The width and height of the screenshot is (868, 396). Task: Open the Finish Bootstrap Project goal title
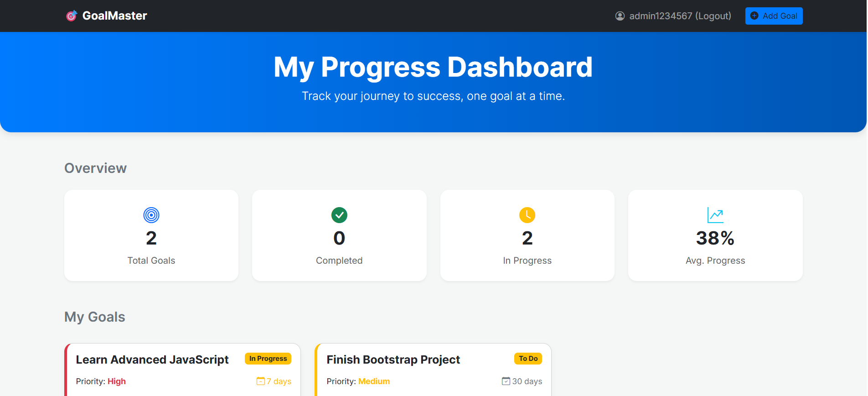393,360
